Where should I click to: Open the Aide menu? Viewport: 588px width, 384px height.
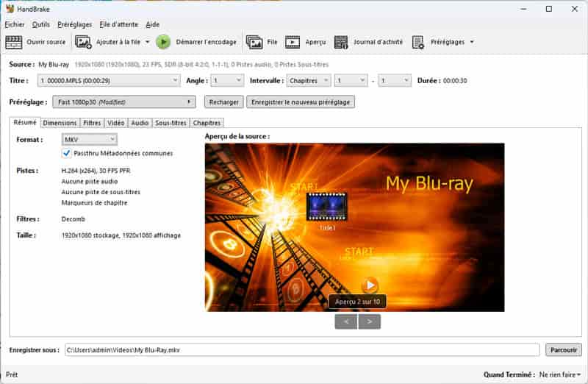pyautogui.click(x=153, y=24)
